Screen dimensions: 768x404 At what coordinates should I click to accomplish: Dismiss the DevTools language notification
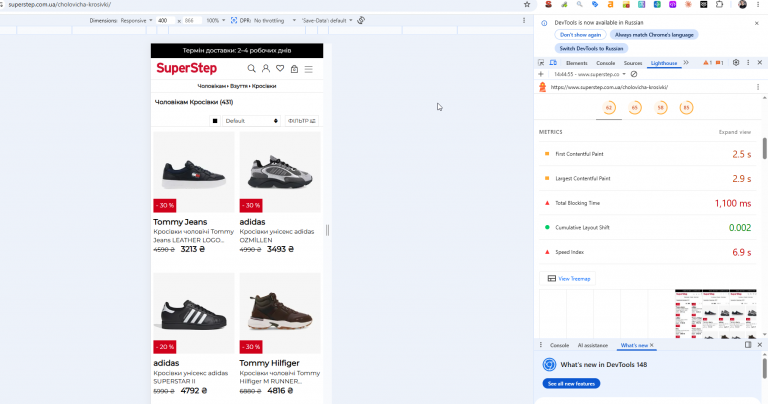(757, 23)
